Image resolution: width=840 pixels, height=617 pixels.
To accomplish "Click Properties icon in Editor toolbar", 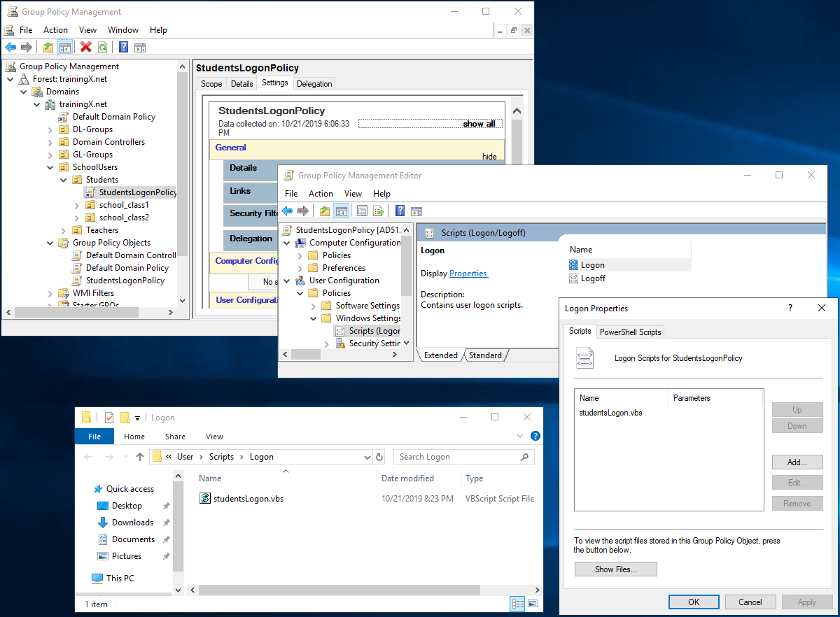I will 362,211.
